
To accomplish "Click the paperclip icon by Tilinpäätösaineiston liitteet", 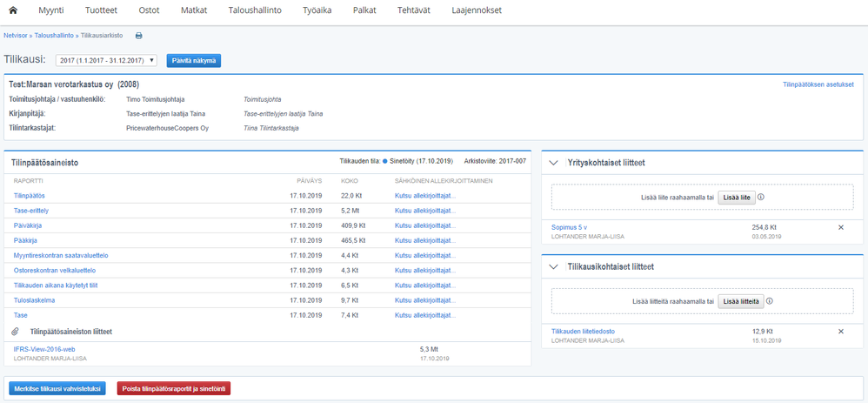I will (x=16, y=332).
